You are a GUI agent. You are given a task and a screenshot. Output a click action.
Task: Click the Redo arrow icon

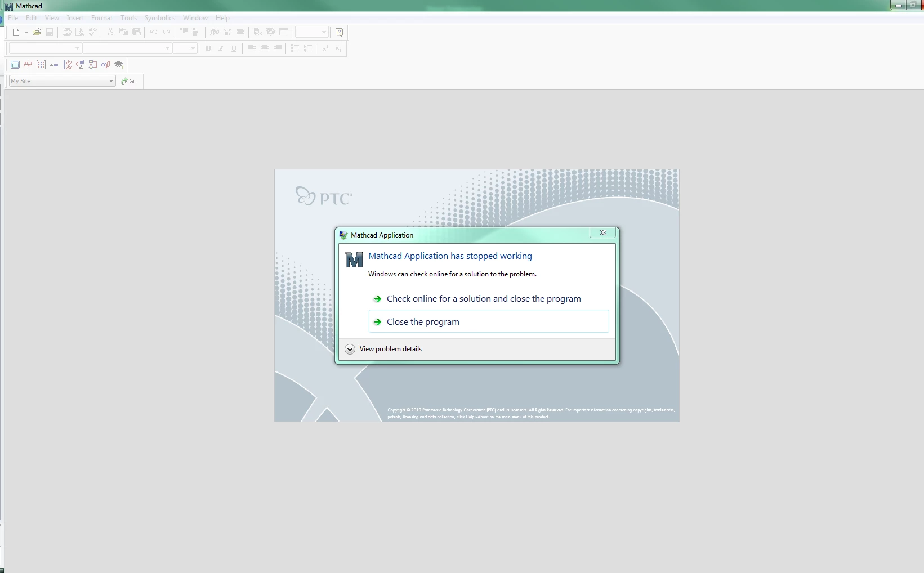tap(167, 32)
